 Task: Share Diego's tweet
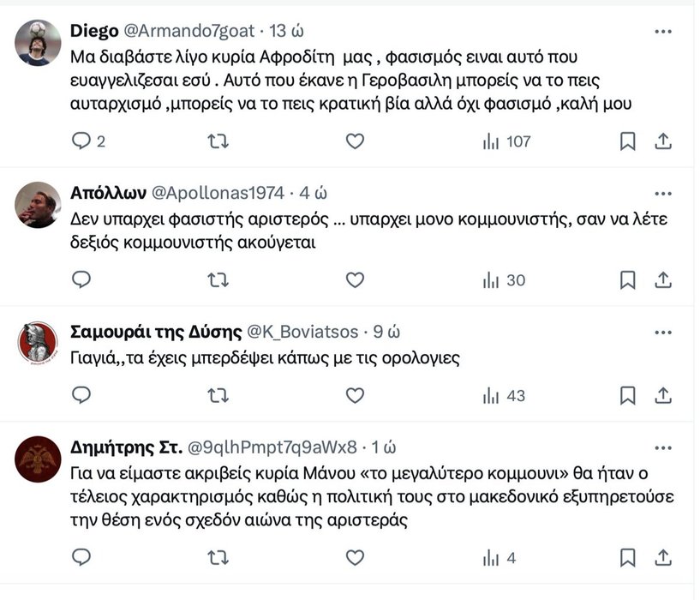point(663,141)
